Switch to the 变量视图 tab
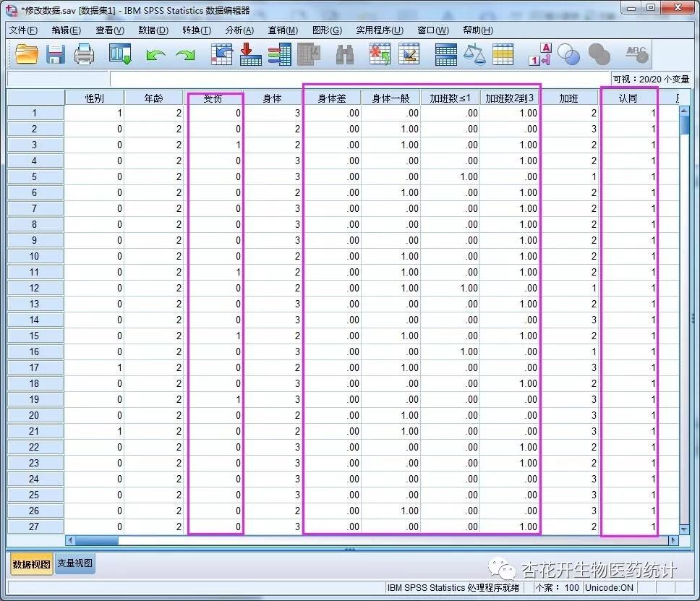700x601 pixels. (74, 563)
